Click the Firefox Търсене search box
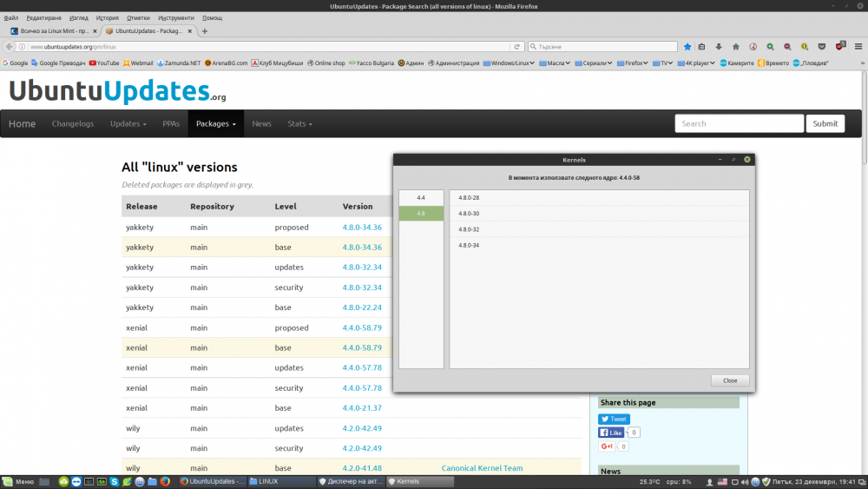This screenshot has width=868, height=489. (602, 47)
